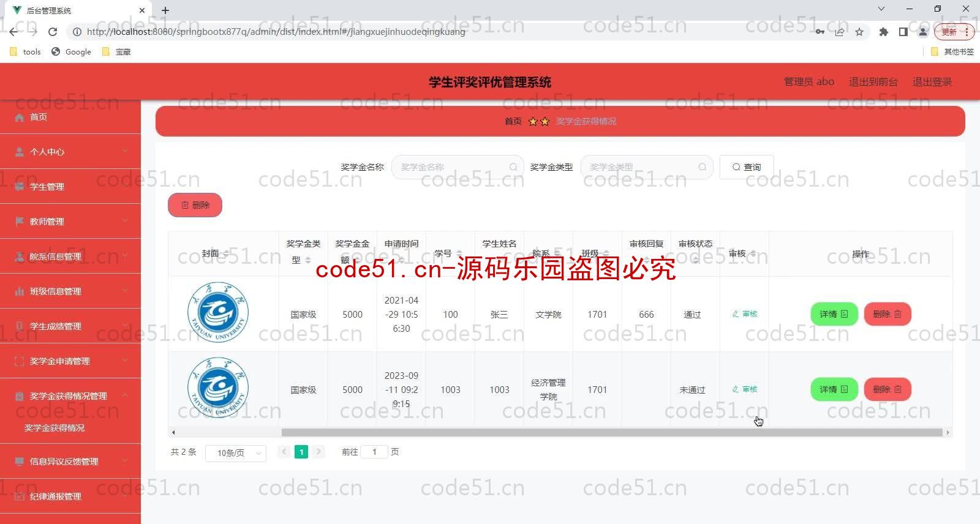The width and height of the screenshot is (980, 524).
Task: Open the 10条/页 page size dropdown
Action: (236, 453)
